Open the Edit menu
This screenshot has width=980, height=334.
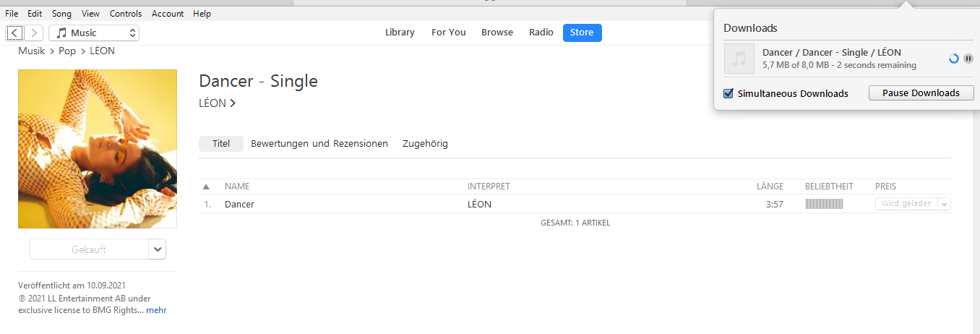click(x=35, y=14)
